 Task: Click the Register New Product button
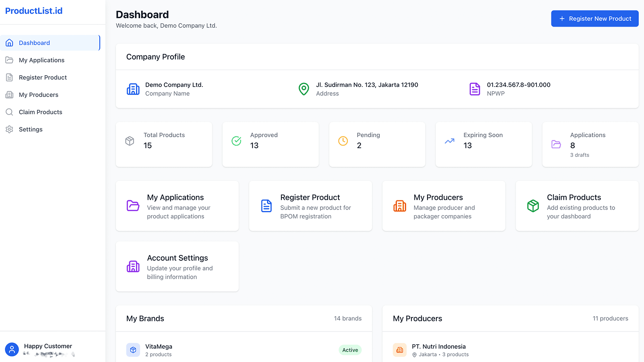click(594, 19)
